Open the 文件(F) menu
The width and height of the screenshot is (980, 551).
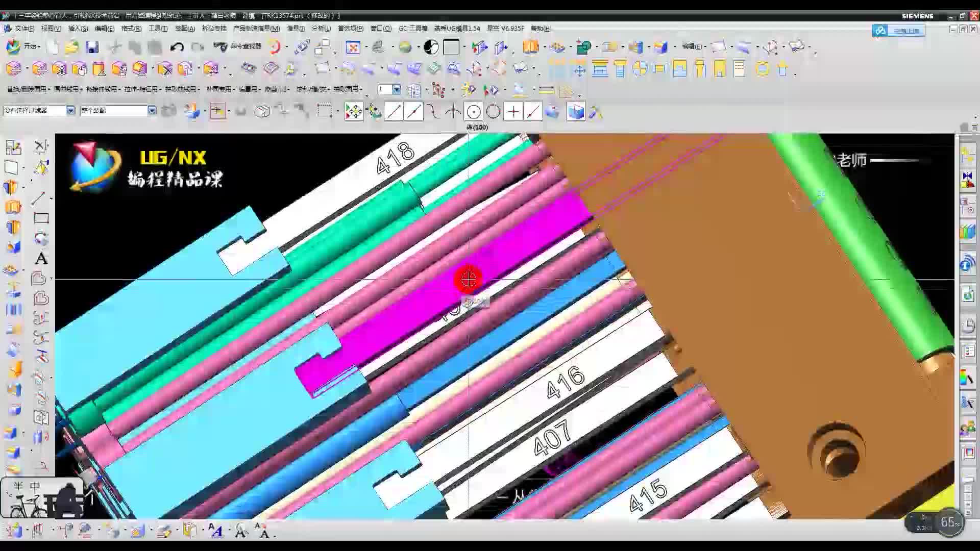[x=23, y=29]
